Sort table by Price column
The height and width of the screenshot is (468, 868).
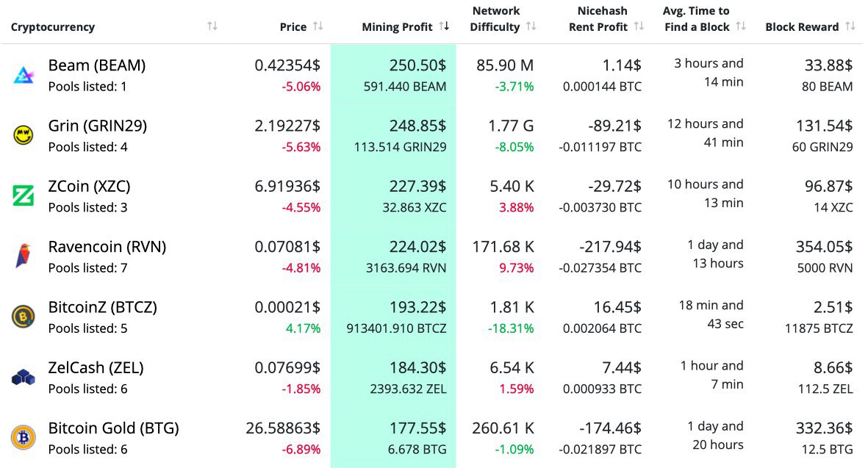(x=318, y=26)
